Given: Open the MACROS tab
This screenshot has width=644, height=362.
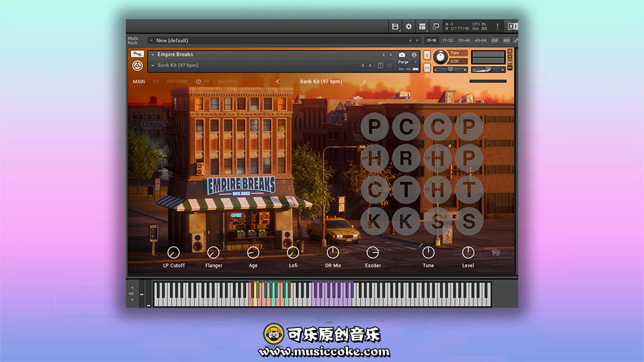Looking at the screenshot, I should coord(228,82).
